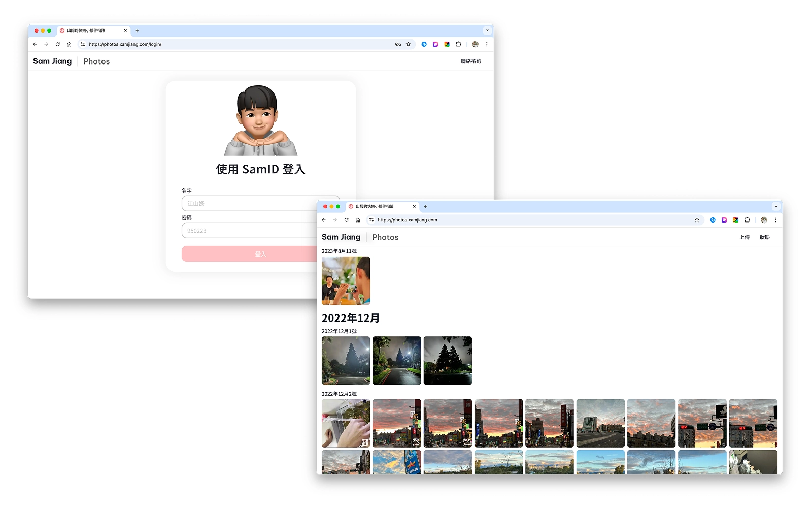812x508 pixels.
Task: Go back in the photos window
Action: [324, 220]
